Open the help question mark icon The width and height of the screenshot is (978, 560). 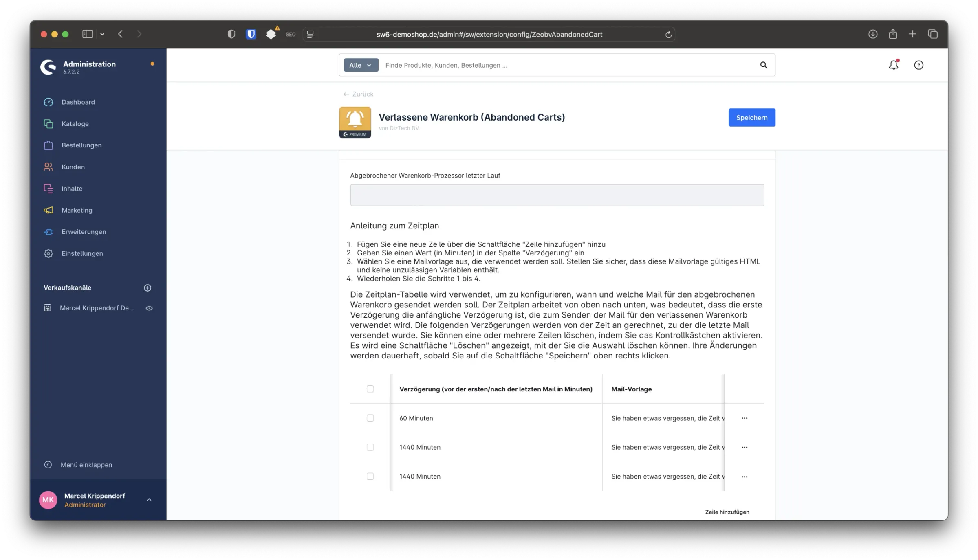coord(919,65)
